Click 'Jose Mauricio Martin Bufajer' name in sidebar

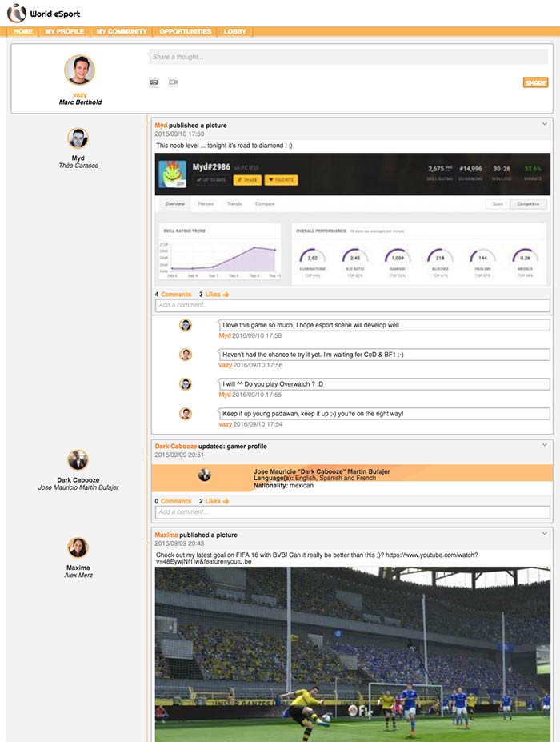click(x=78, y=487)
